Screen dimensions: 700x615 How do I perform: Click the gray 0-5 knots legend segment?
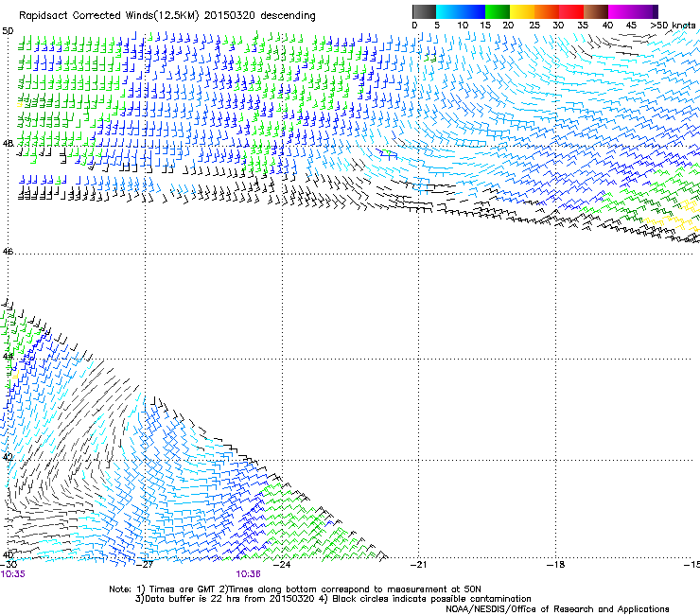point(424,11)
